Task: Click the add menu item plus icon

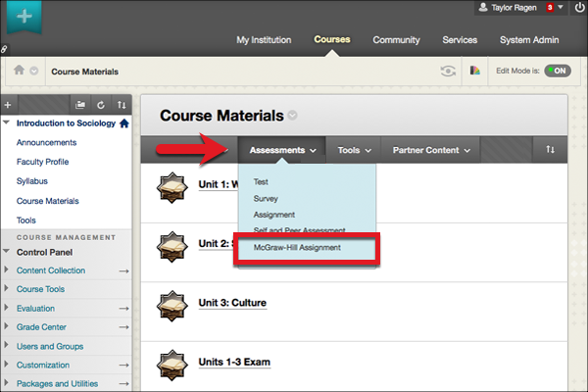Action: point(8,104)
